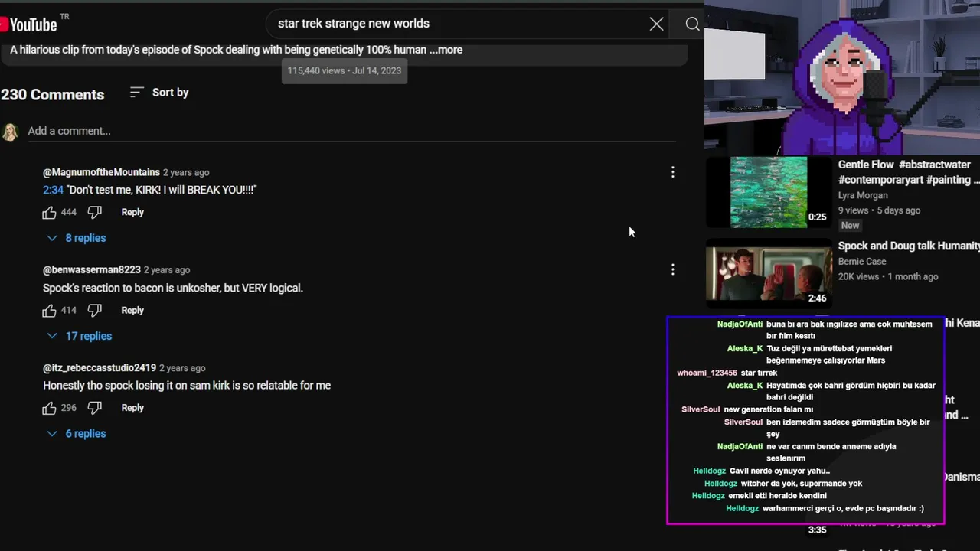Like the itz_rebeccasstudio2419 comment
Viewport: 980px width, 551px height.
pyautogui.click(x=49, y=408)
